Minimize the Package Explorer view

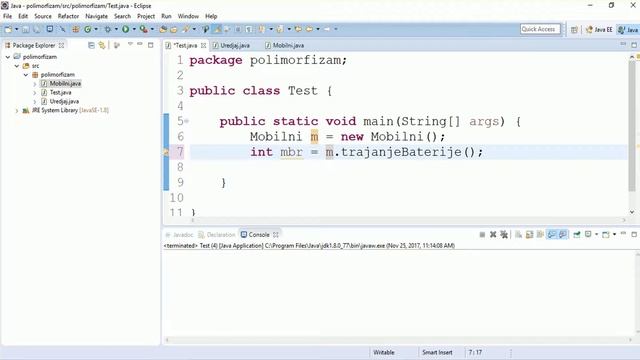(140, 44)
